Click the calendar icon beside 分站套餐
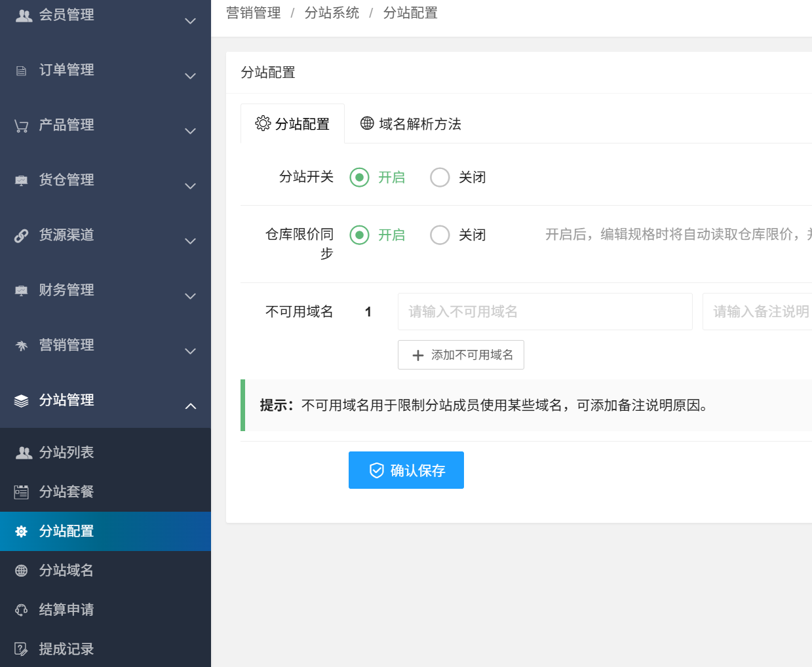 tap(22, 492)
